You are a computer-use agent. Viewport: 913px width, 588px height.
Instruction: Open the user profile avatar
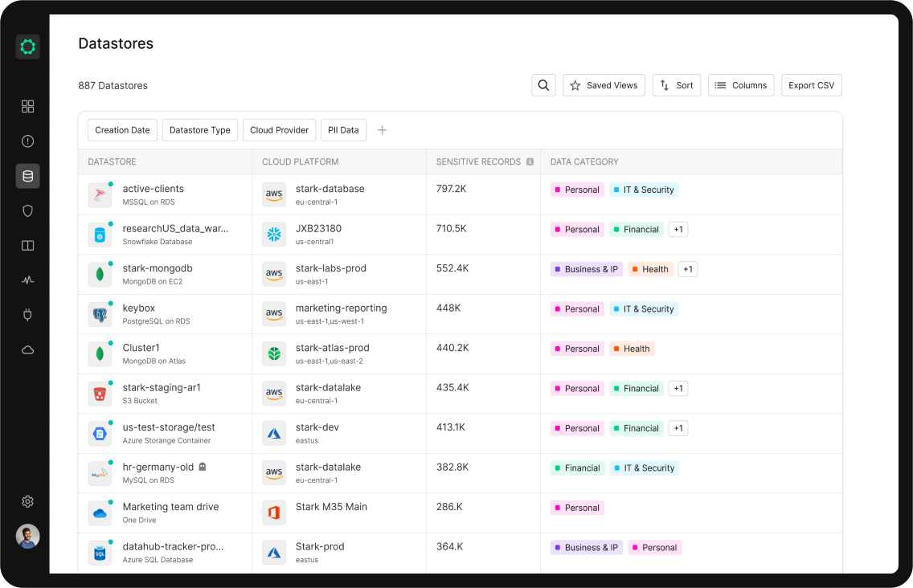tap(27, 536)
